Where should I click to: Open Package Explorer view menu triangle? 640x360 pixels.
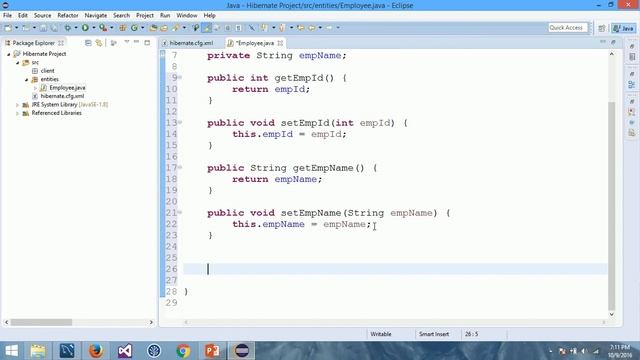[x=127, y=42]
